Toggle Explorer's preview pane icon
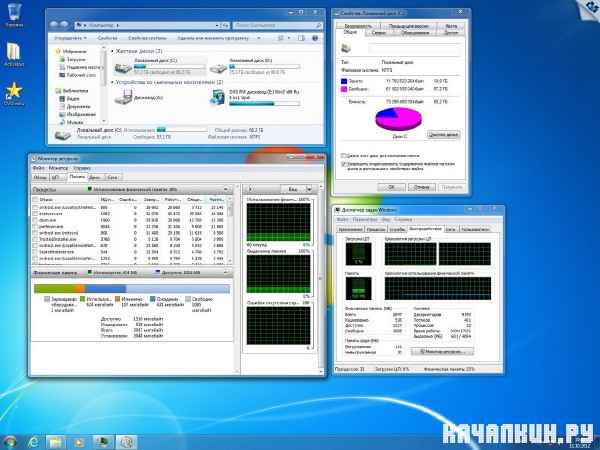The image size is (600, 450). (x=302, y=38)
